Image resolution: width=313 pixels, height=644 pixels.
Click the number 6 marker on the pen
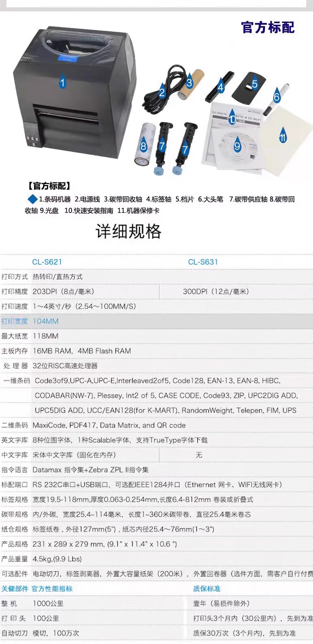[277, 95]
